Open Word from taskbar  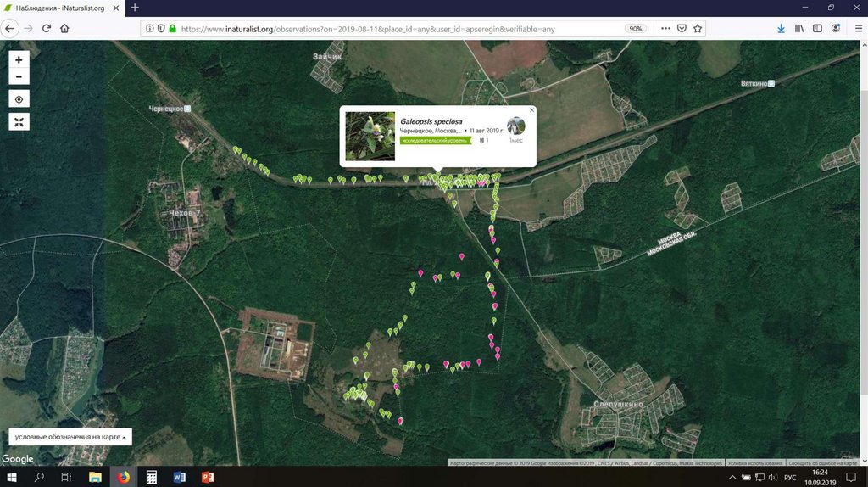point(180,477)
